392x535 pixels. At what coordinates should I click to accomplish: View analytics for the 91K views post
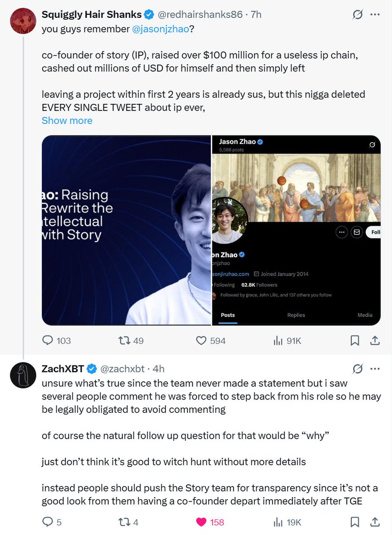(278, 341)
